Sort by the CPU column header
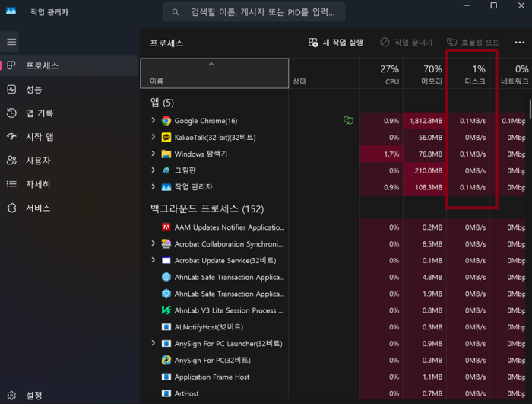The image size is (532, 404). (x=382, y=73)
